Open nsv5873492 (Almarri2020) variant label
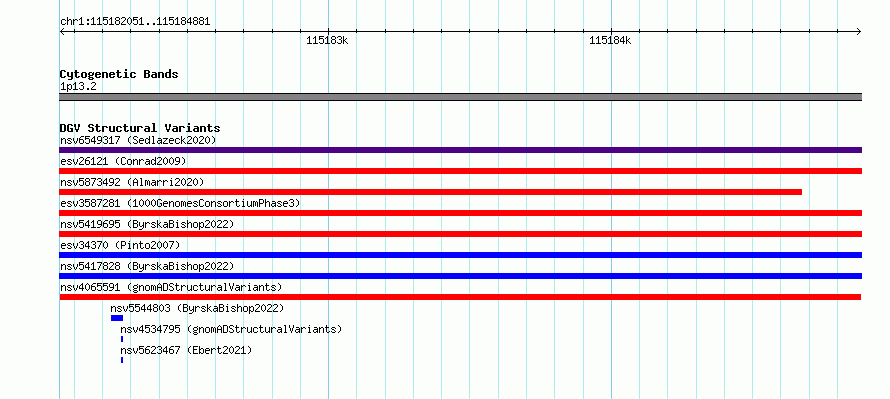Viewport: 890px width, 399px height. click(132, 182)
